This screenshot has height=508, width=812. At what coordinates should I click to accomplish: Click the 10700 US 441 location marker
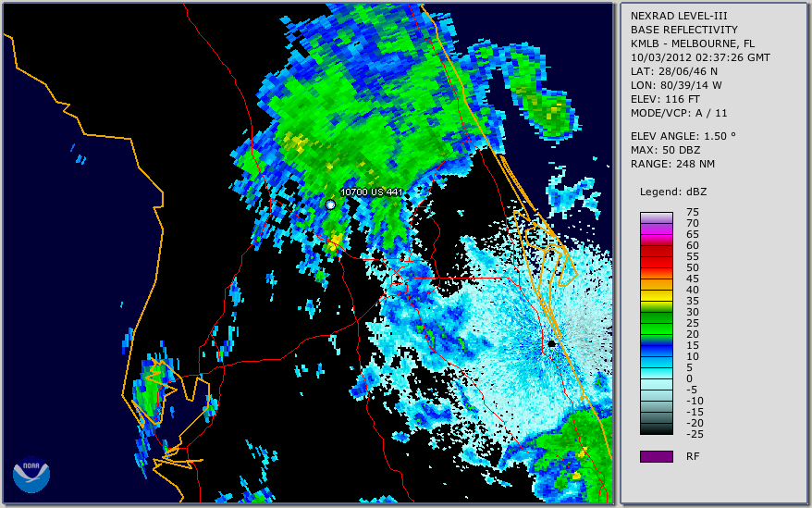point(330,204)
